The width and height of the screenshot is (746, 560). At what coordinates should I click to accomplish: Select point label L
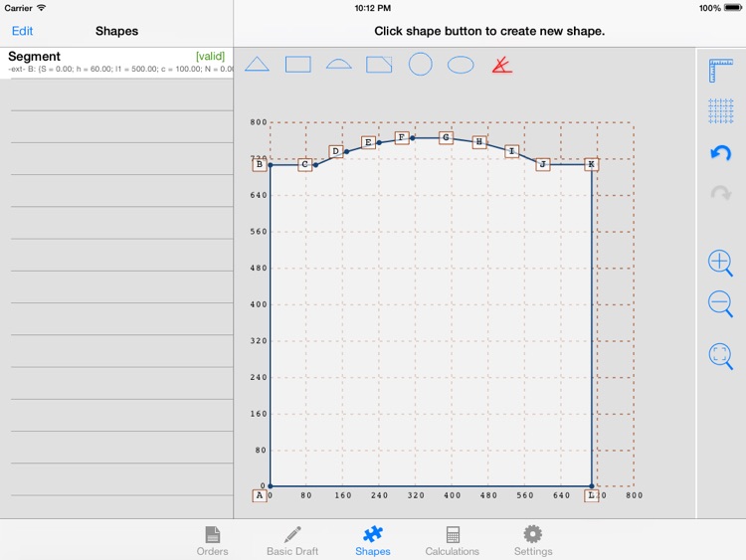(592, 495)
